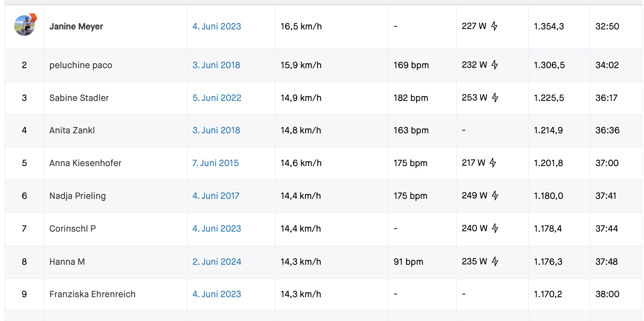The image size is (644, 321).
Task: Click power meter bolt icon beside 240 W
Action: coord(495,228)
